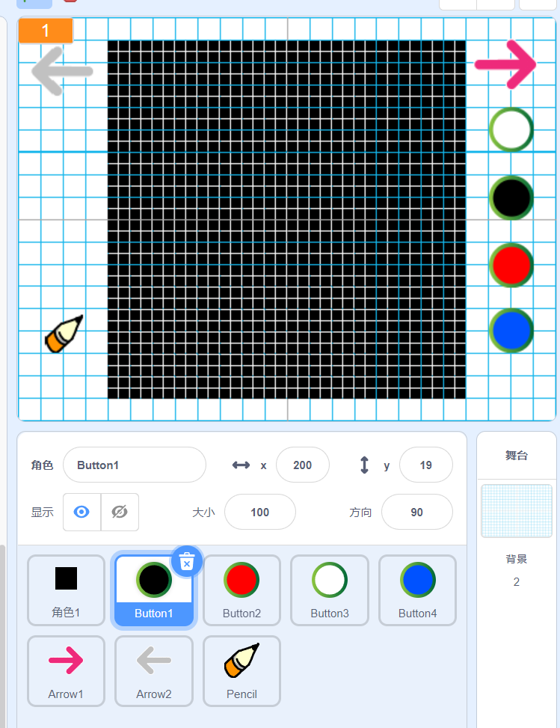Edit the sprite name field Button1
This screenshot has width=560, height=728.
tap(135, 465)
